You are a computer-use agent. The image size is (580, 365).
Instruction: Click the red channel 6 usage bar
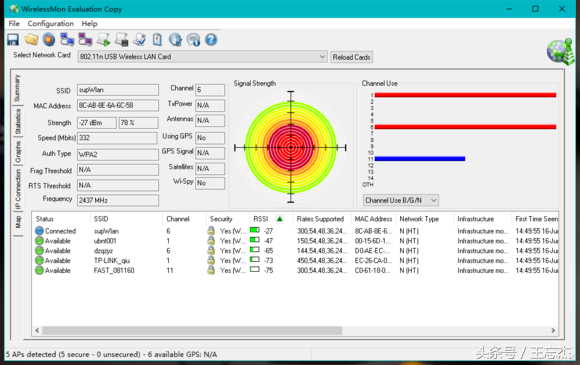click(465, 127)
